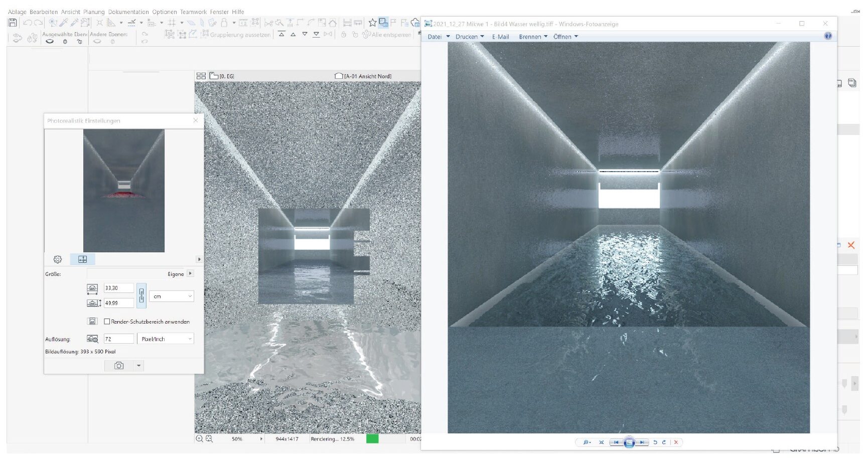Click the favorites star icon in toolbar
This screenshot has height=458, width=868.
click(x=372, y=23)
